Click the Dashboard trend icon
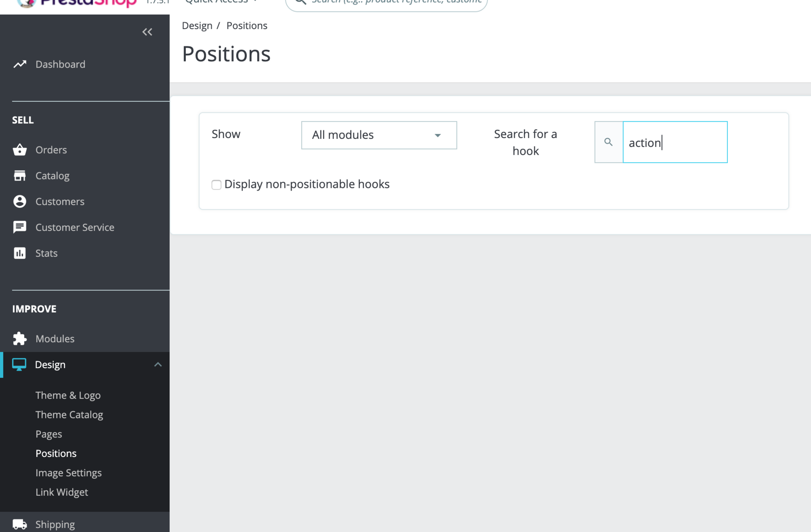This screenshot has height=532, width=811. (19, 64)
